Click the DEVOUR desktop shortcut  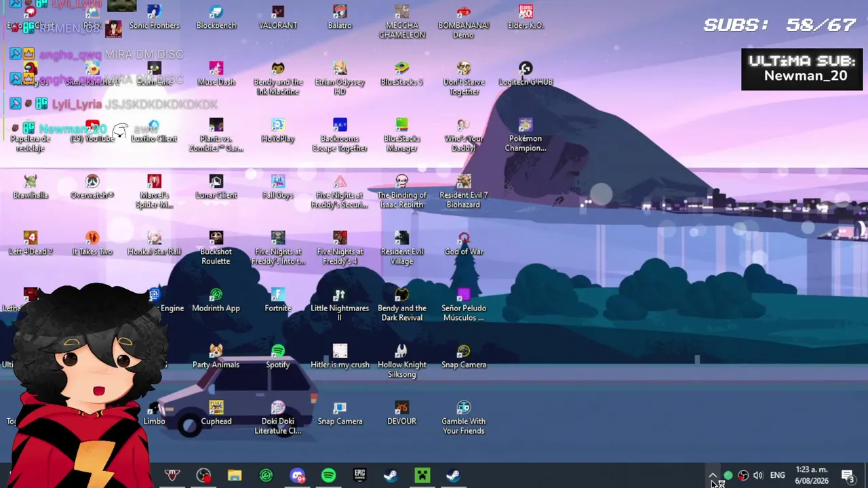tap(402, 413)
